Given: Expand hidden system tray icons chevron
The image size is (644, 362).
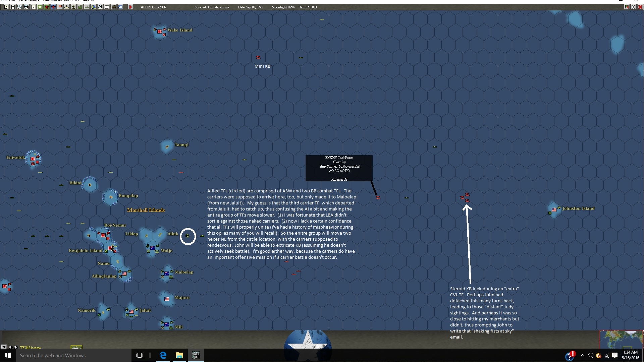Looking at the screenshot, I should click(x=582, y=356).
